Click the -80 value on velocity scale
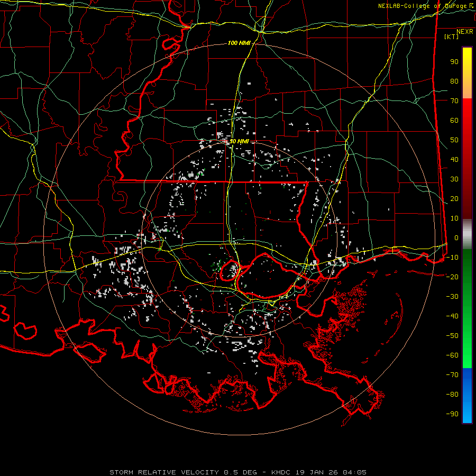The height and width of the screenshot is (476, 476). [x=452, y=395]
